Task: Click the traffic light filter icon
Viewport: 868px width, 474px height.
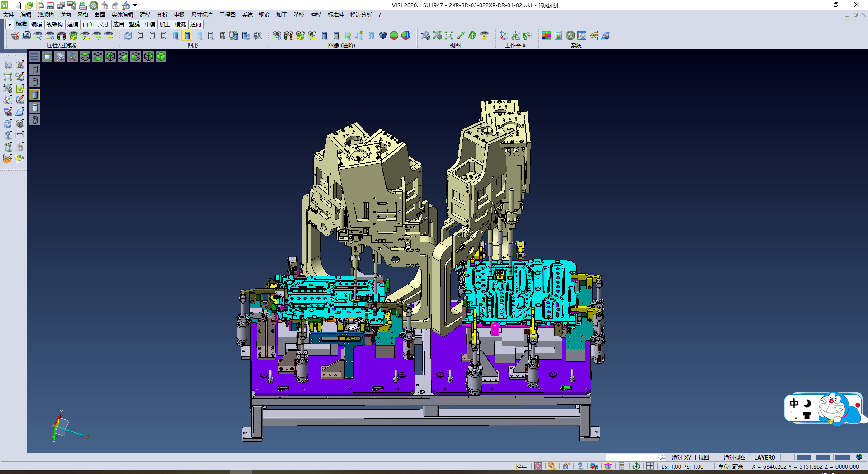Action: coord(61,35)
